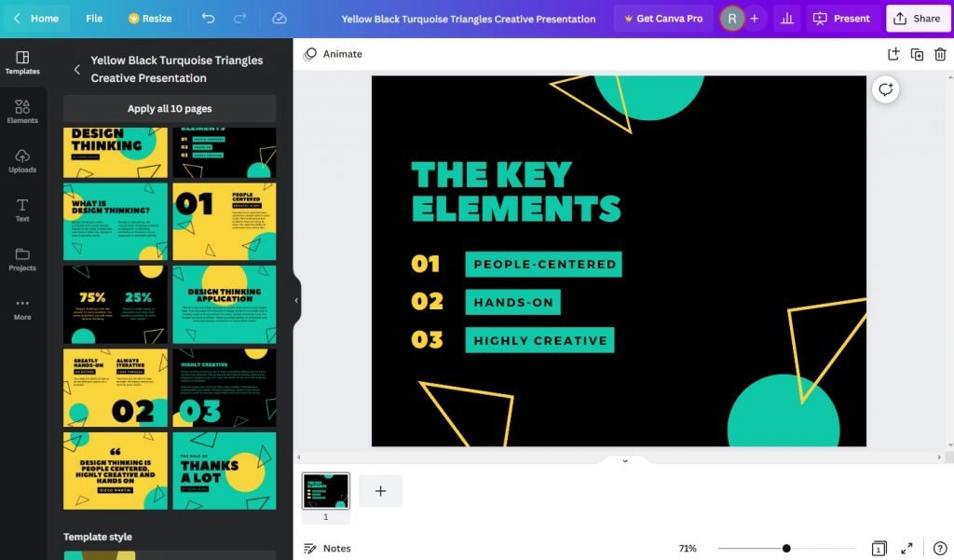Select the HIGHLY CREATIVE label on canvas
The image size is (954, 560).
coord(539,340)
